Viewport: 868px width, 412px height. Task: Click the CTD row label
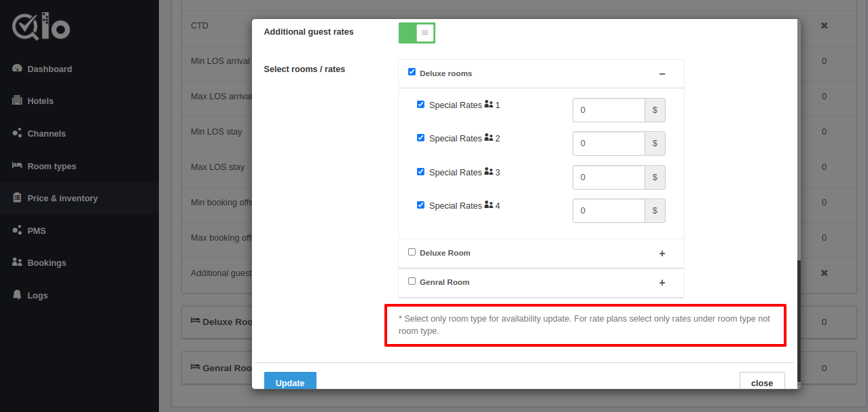pyautogui.click(x=200, y=25)
